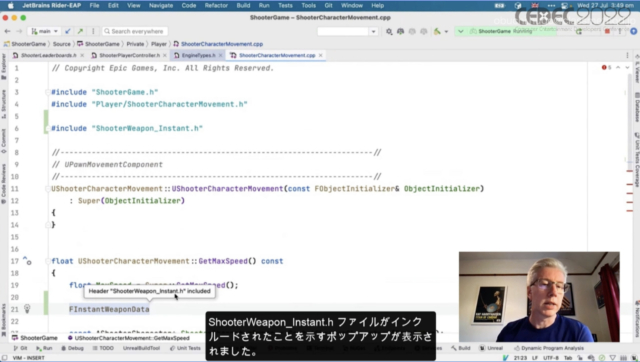Open the Build tool window tab

coord(460,348)
